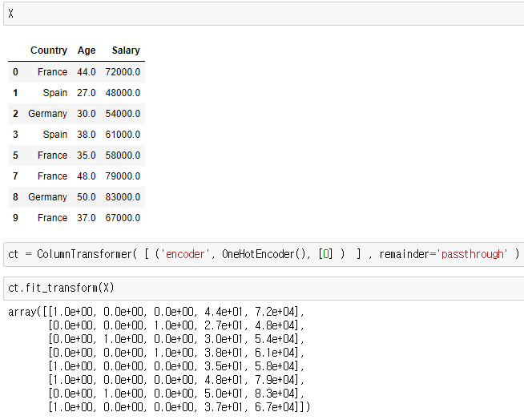
Task: Click the ColumnTransformer code cell
Action: point(264,254)
